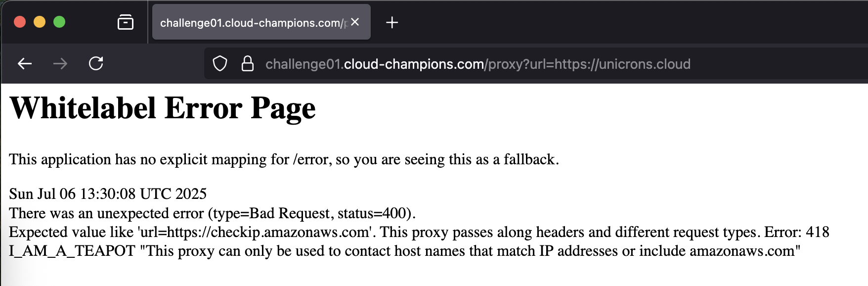Close the challenge01.cloud-champions.com tab
Screen dimensions: 868x286
[355, 22]
